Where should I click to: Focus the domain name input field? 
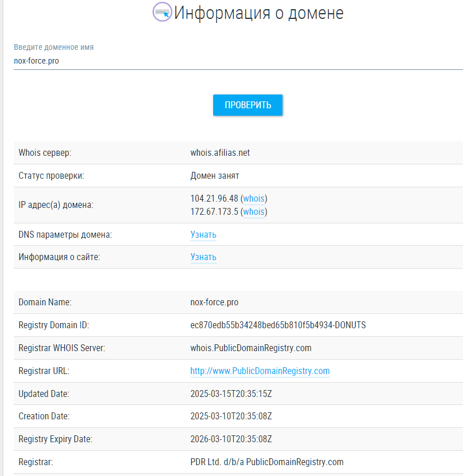[238, 61]
